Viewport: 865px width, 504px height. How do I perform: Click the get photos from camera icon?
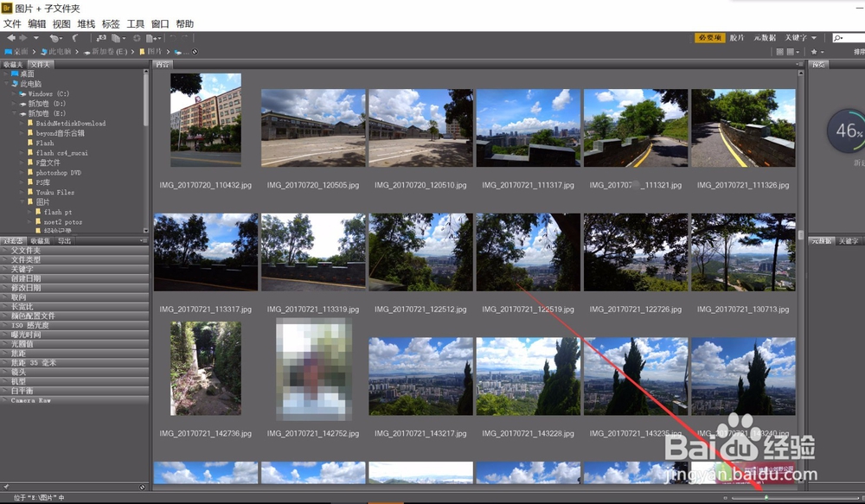[101, 38]
